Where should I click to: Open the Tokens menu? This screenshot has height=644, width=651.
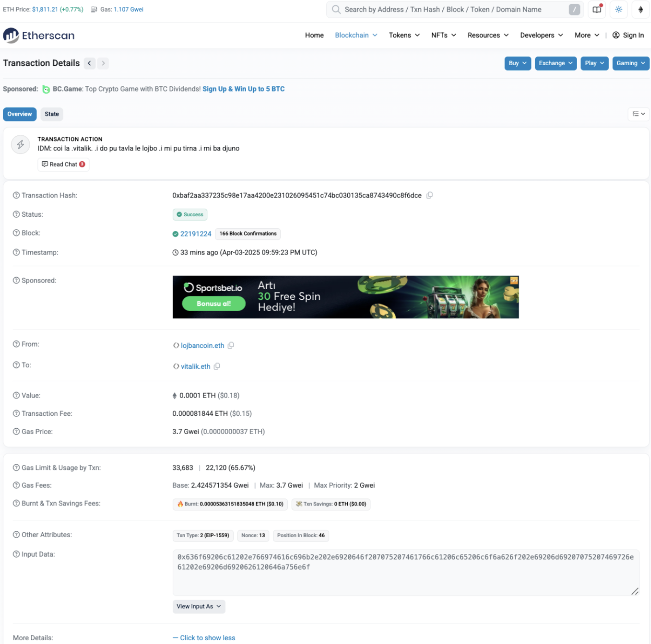coord(404,35)
